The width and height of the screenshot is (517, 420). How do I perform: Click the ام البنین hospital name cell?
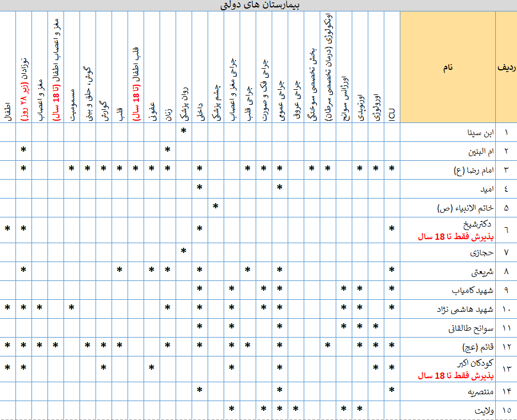[447, 151]
